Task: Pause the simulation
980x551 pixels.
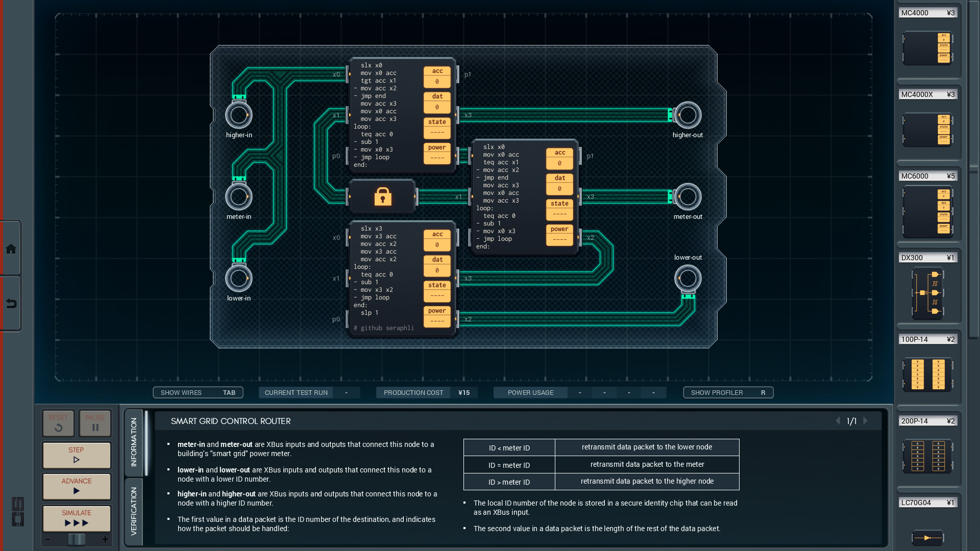Action: (x=95, y=423)
